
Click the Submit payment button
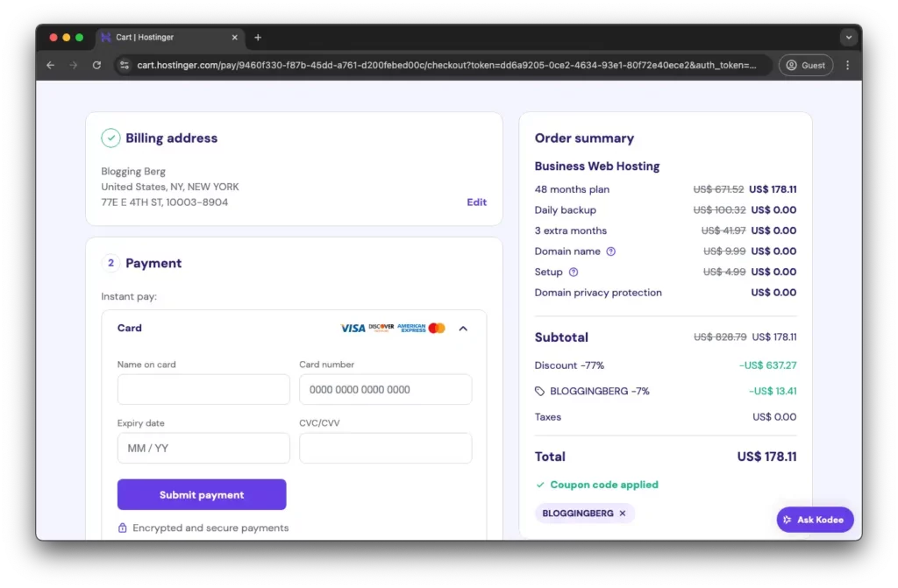point(202,494)
